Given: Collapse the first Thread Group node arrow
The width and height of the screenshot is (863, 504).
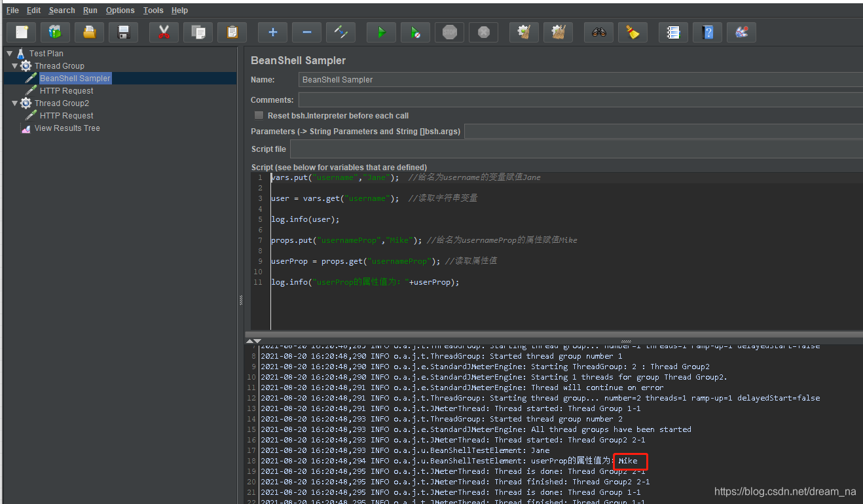Looking at the screenshot, I should click(x=15, y=66).
